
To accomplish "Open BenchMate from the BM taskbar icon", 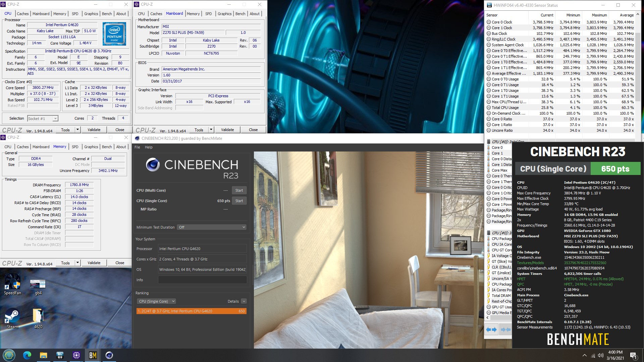I will (93, 355).
